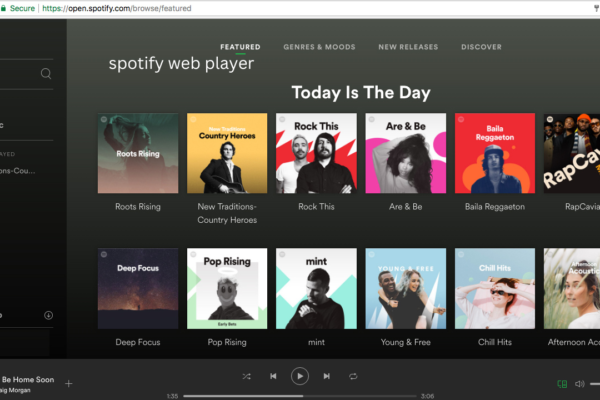
Task: Click the Deep Focus title link
Action: point(138,342)
